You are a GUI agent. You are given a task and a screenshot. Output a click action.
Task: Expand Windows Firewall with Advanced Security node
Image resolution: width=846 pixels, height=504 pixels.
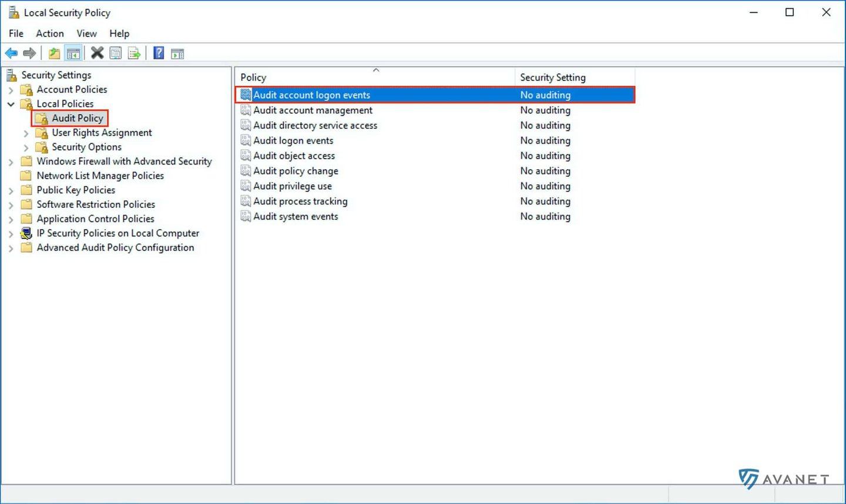pyautogui.click(x=11, y=162)
